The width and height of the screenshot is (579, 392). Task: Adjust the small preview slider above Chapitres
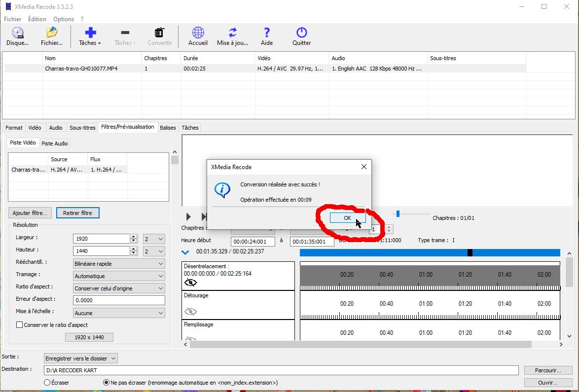pyautogui.click(x=398, y=214)
